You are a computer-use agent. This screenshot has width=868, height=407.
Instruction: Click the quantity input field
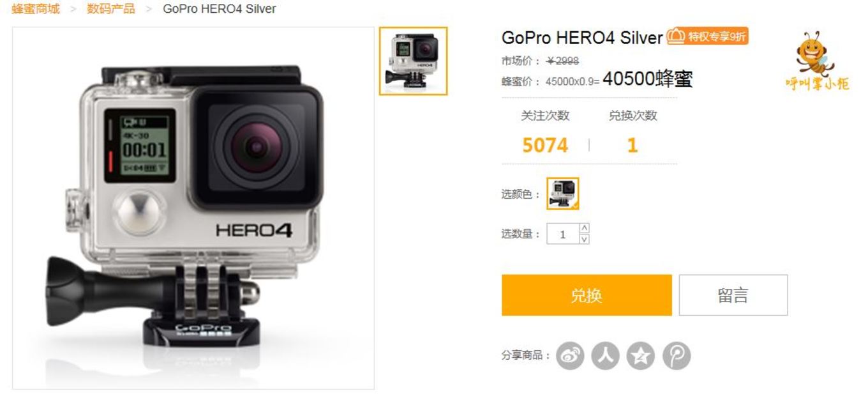click(x=563, y=234)
